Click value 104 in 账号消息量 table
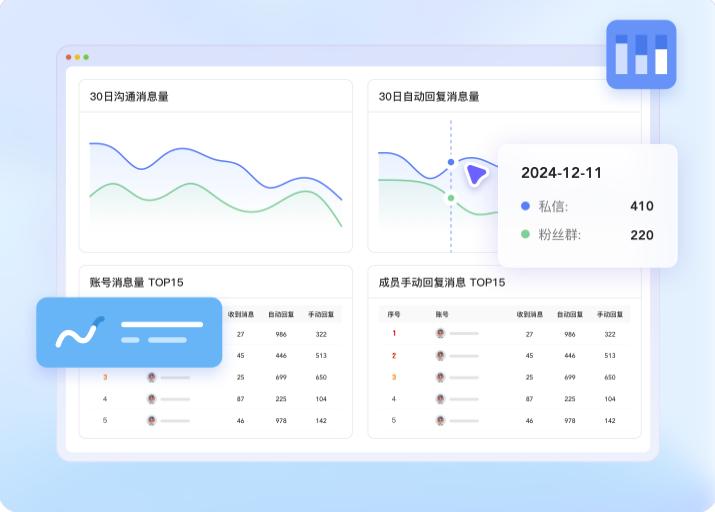The height and width of the screenshot is (512, 715). coord(321,399)
